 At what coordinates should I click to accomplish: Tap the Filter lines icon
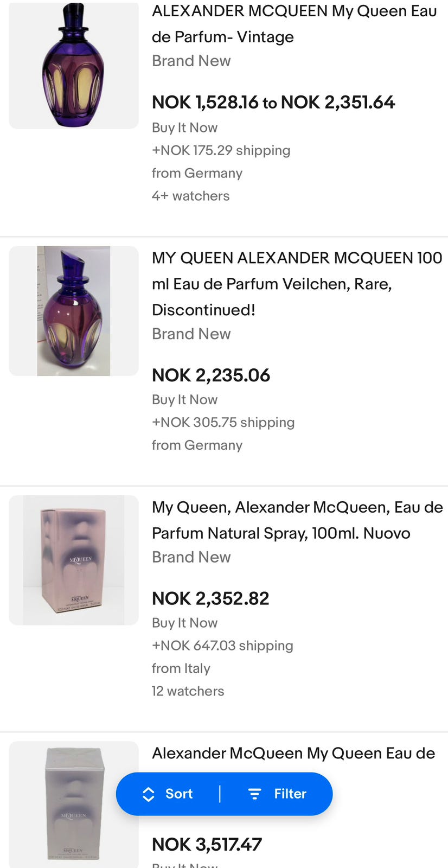coord(254,794)
